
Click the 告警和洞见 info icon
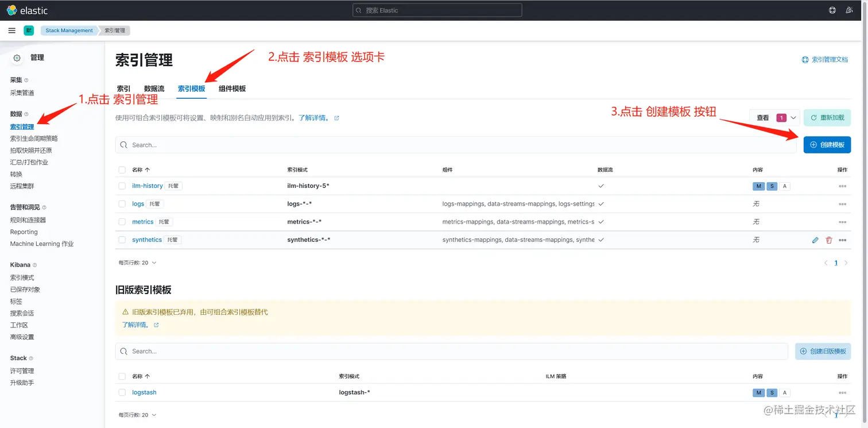tap(44, 207)
